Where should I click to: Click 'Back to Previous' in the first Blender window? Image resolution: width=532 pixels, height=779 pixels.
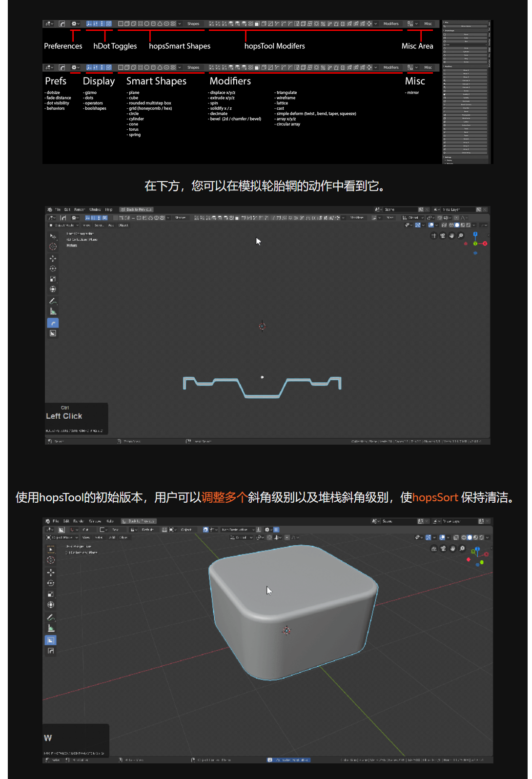coord(137,209)
